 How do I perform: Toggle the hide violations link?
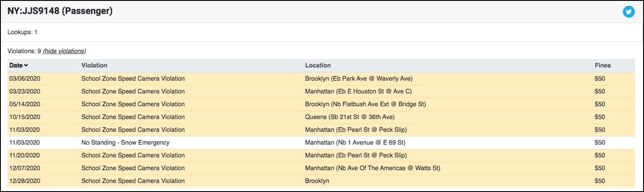pos(65,51)
